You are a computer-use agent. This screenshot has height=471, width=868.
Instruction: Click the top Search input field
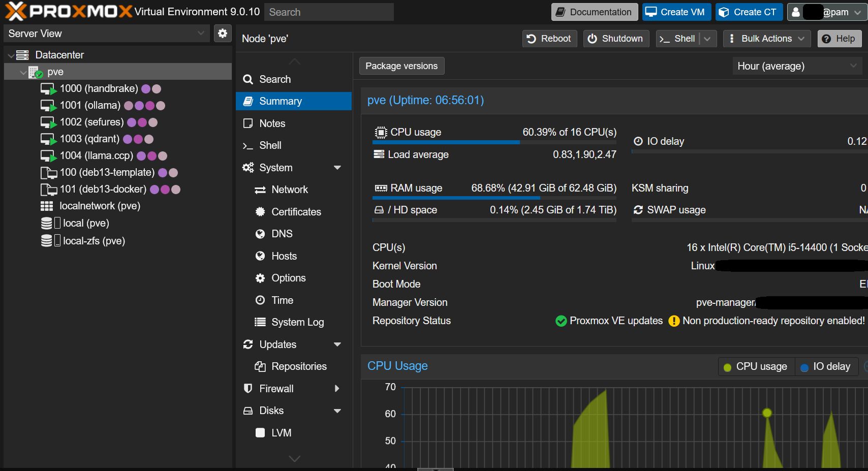click(329, 12)
